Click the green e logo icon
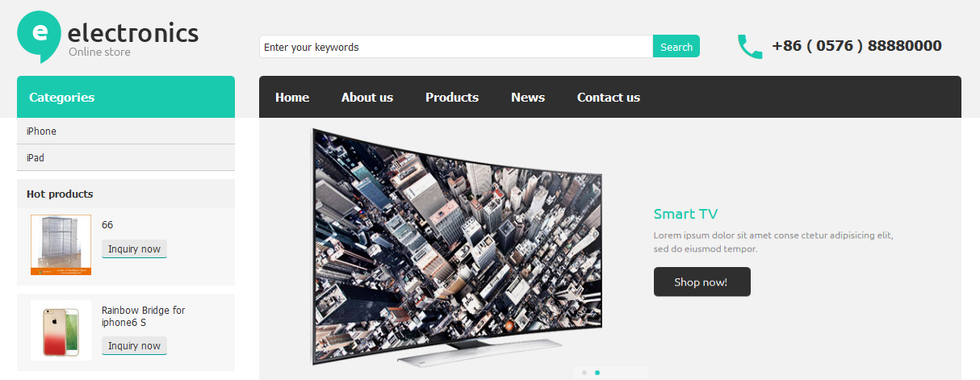Image resolution: width=980 pixels, height=380 pixels. click(39, 35)
